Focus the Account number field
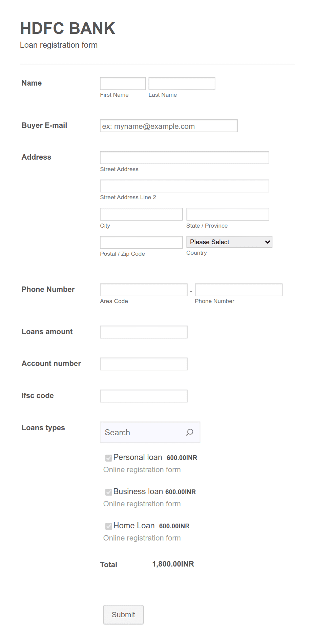Viewport: 315px width, 644px height. (x=143, y=364)
